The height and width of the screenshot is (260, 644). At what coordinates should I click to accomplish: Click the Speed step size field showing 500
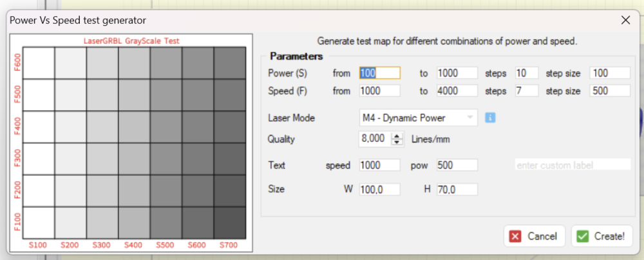610,91
